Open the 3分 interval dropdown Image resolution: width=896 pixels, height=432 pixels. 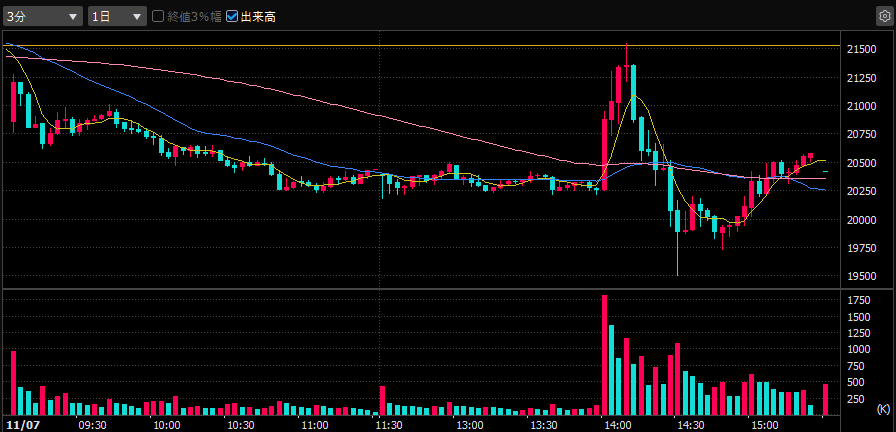point(43,17)
